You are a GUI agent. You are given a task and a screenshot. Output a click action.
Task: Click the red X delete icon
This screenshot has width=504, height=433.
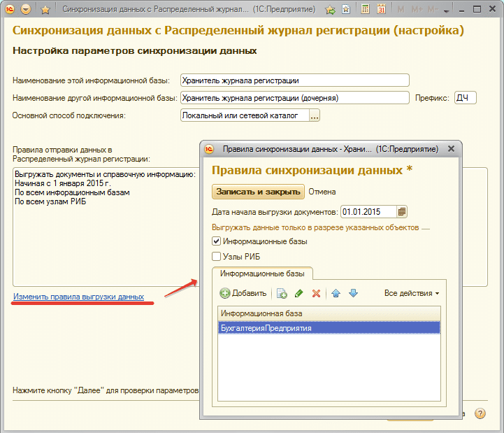(x=316, y=293)
